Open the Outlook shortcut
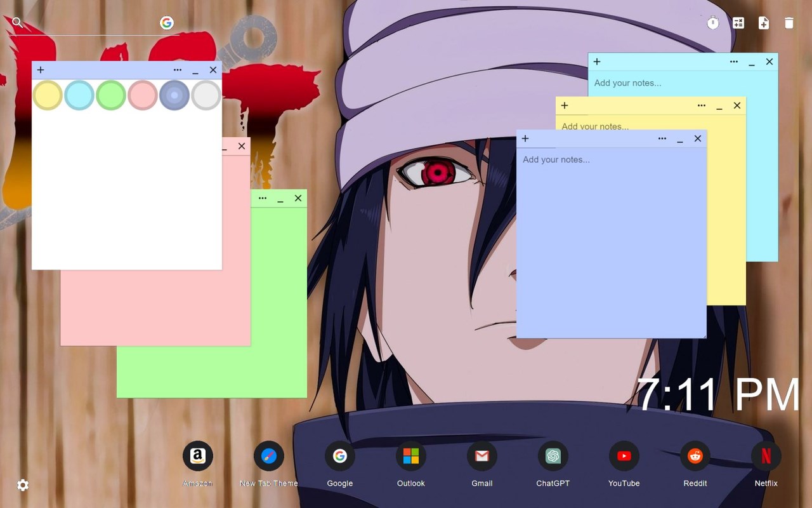The height and width of the screenshot is (508, 812). 411,456
